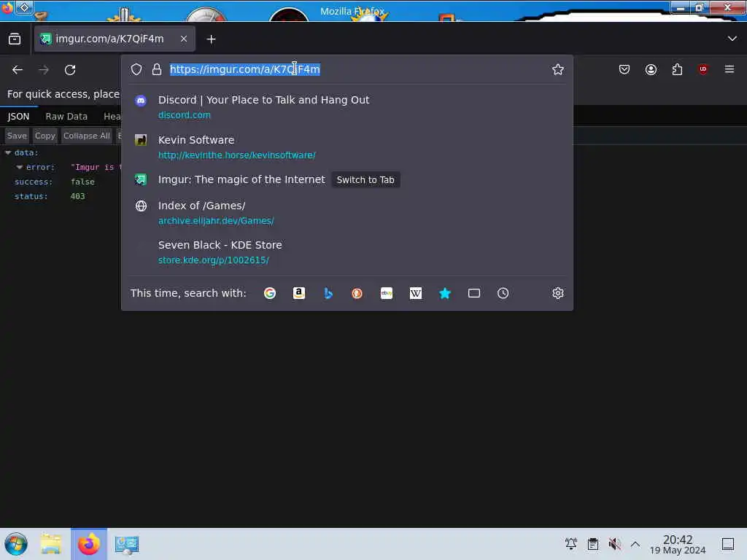
Task: Show site security info via padlock icon
Action: click(x=157, y=69)
